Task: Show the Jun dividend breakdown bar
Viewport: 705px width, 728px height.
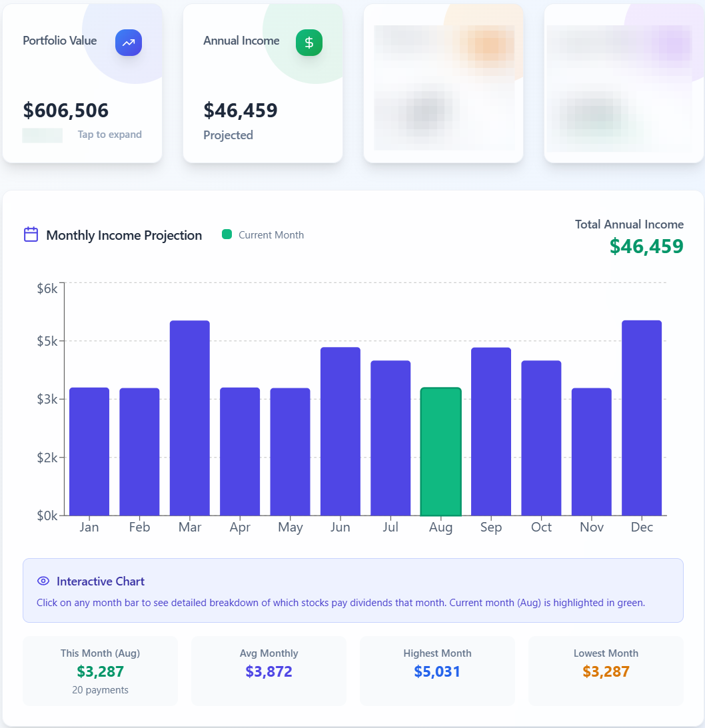Action: (341, 432)
